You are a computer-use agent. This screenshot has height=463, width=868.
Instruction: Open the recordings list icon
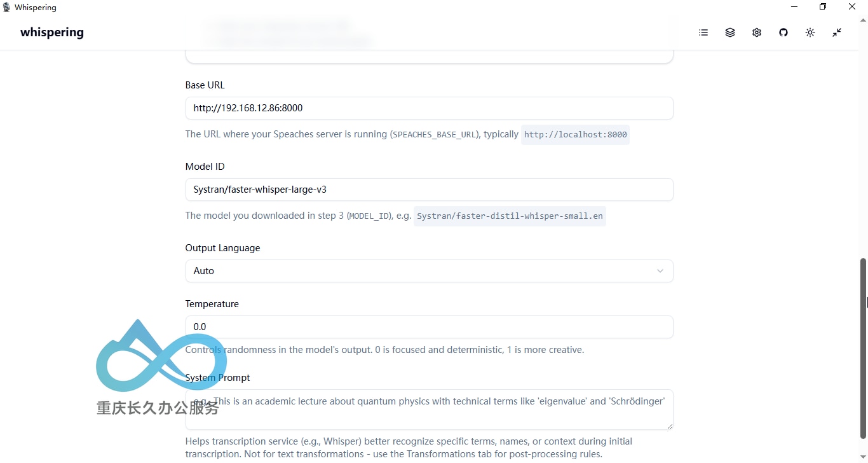point(703,32)
